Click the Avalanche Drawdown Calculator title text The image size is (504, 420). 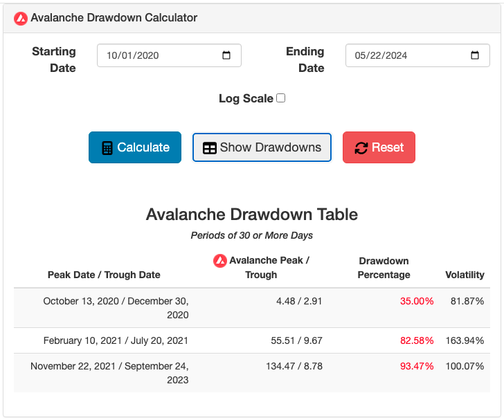click(114, 18)
